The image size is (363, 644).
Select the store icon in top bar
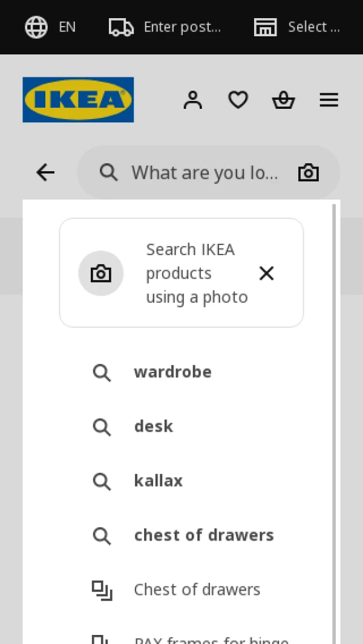tap(265, 27)
